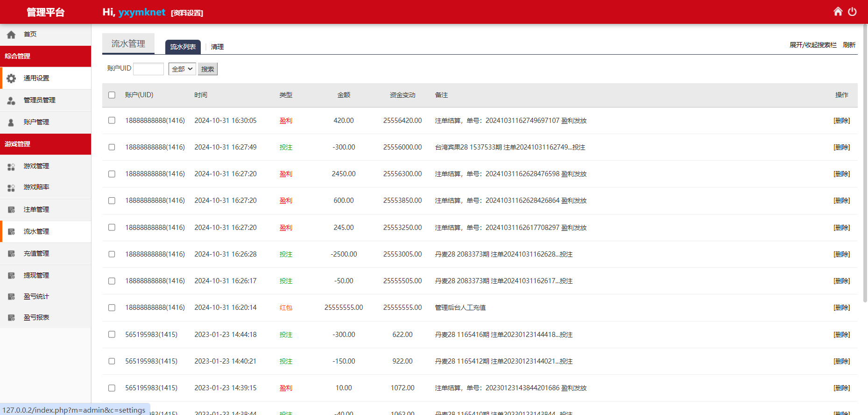Switch to the 清理 tab
The image size is (868, 415).
217,47
